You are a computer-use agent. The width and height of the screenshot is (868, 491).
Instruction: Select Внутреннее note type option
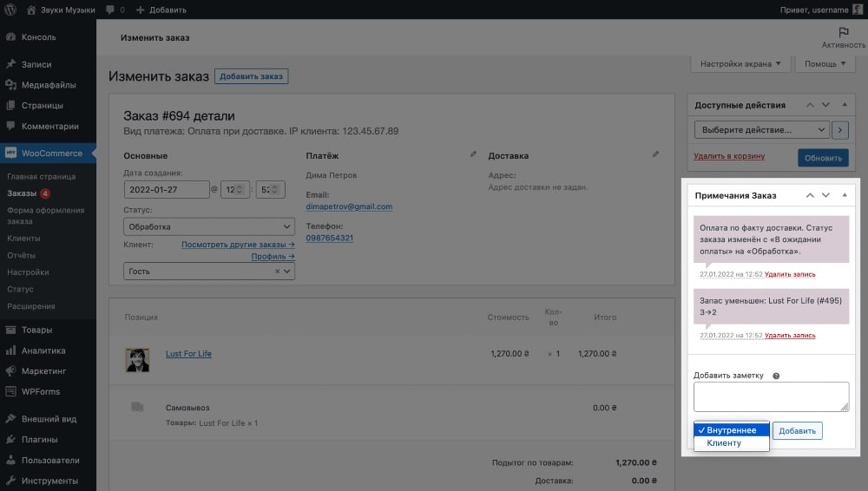[731, 430]
